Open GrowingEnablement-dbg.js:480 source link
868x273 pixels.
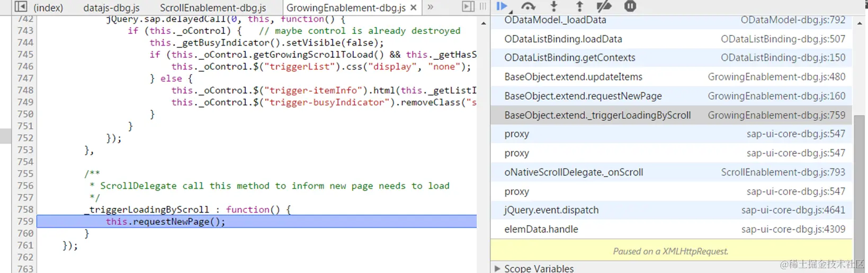pyautogui.click(x=776, y=77)
